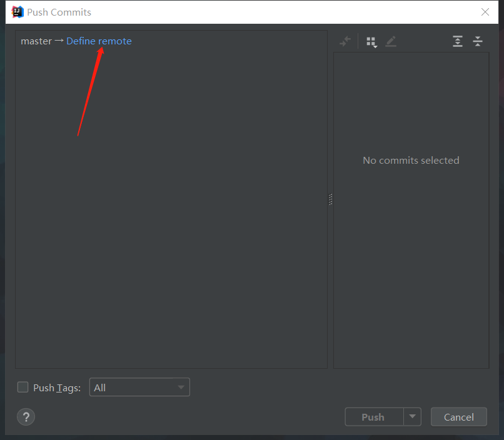Open the help question mark button

pos(26,417)
